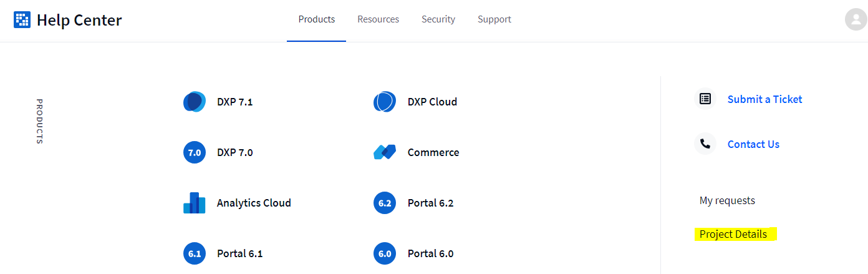Image resolution: width=868 pixels, height=274 pixels.
Task: Click the Contact Us phone icon
Action: [705, 144]
